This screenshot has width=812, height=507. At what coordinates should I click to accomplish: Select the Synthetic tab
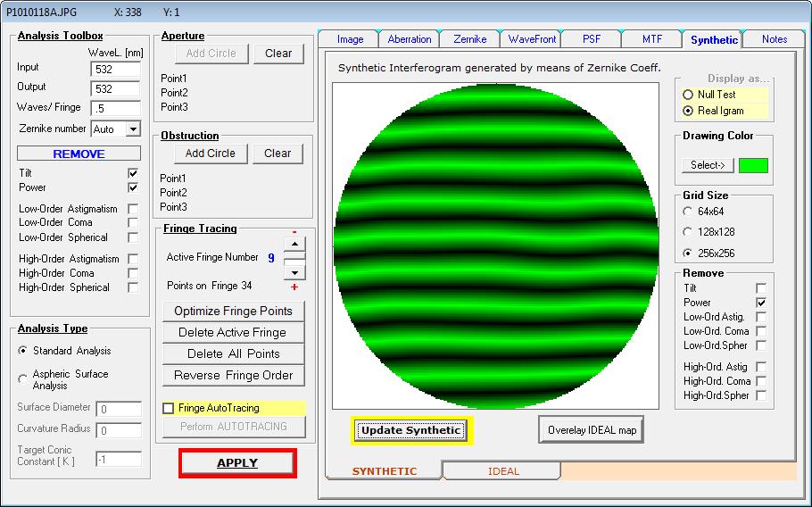point(714,40)
